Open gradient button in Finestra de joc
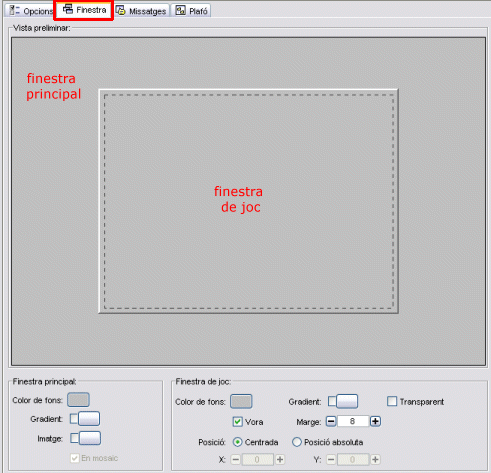 tap(347, 401)
